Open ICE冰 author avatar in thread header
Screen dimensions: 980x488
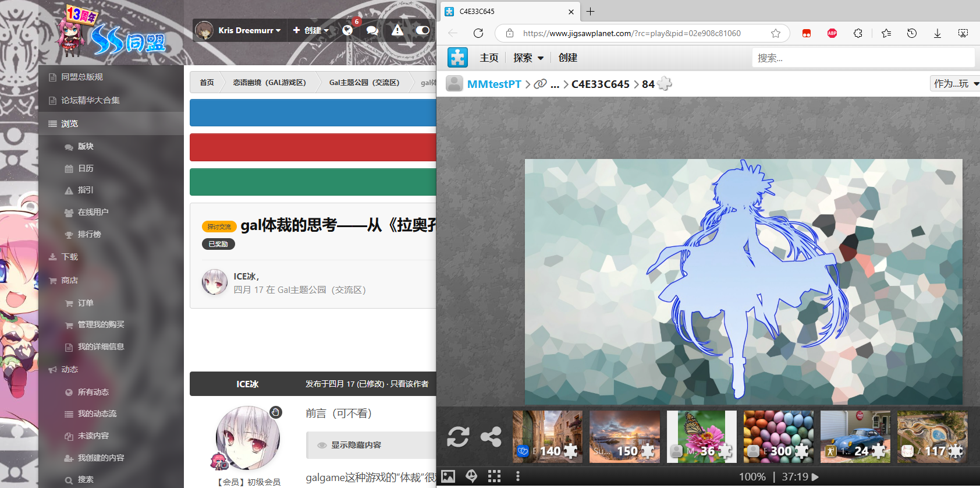click(215, 282)
